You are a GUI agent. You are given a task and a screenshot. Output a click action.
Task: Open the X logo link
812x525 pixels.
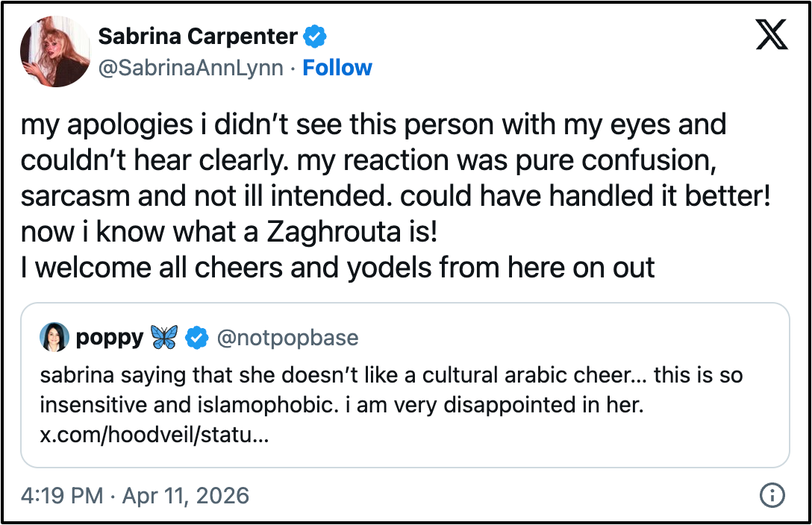pos(772,34)
